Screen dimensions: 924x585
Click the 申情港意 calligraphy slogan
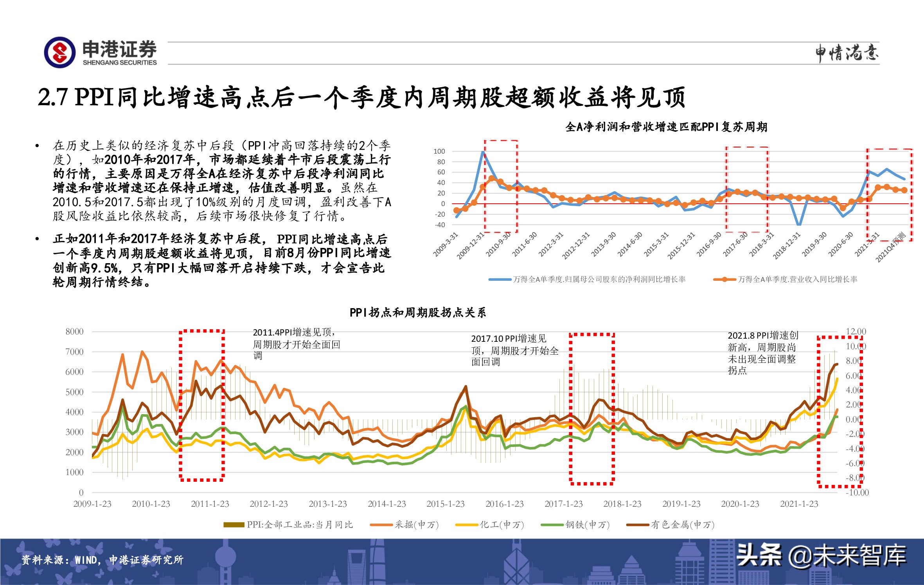(847, 53)
